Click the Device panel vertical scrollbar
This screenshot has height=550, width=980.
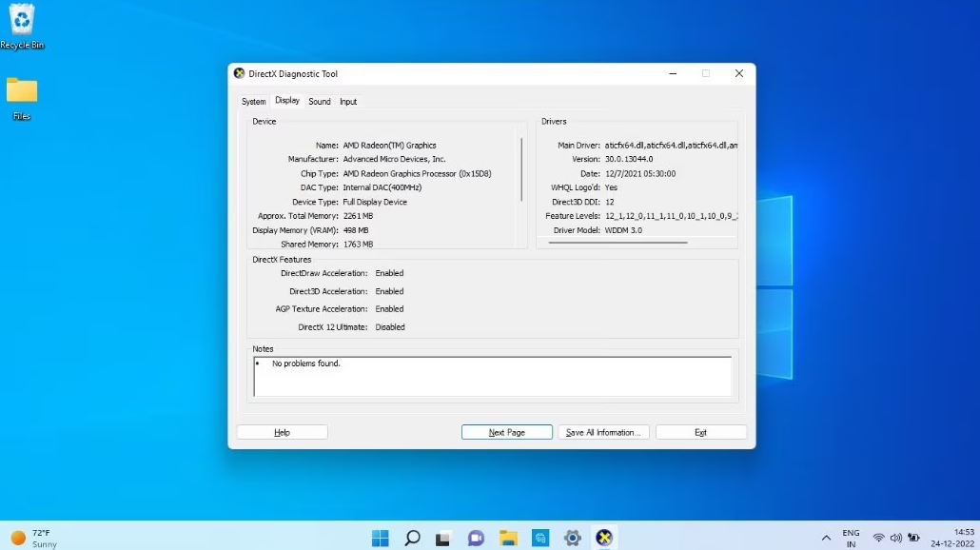[521, 169]
